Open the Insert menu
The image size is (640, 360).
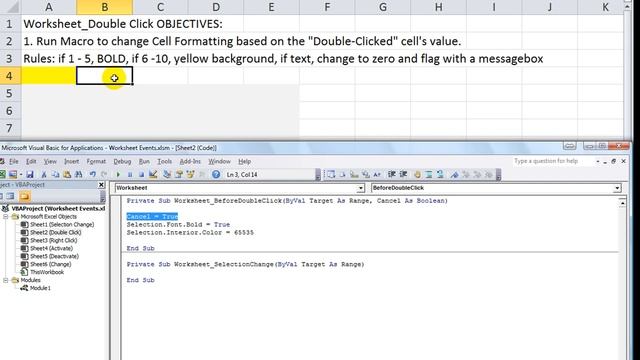[71, 161]
